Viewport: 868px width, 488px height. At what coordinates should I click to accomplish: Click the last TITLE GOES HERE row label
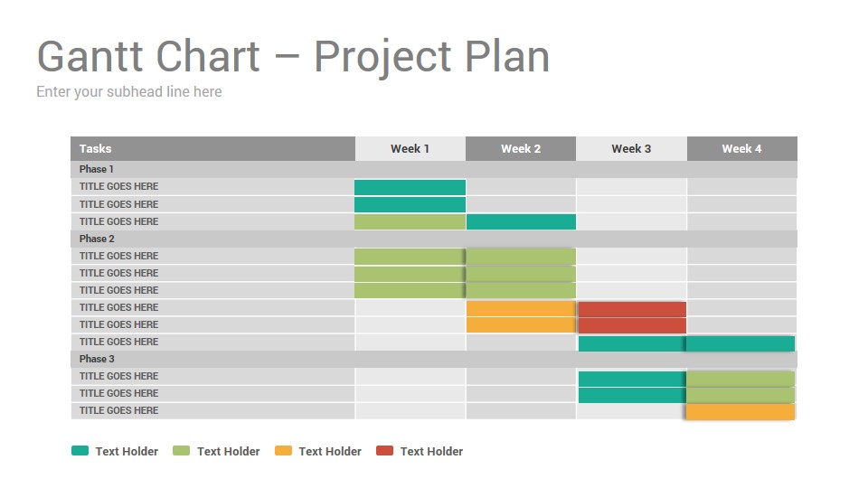[118, 410]
